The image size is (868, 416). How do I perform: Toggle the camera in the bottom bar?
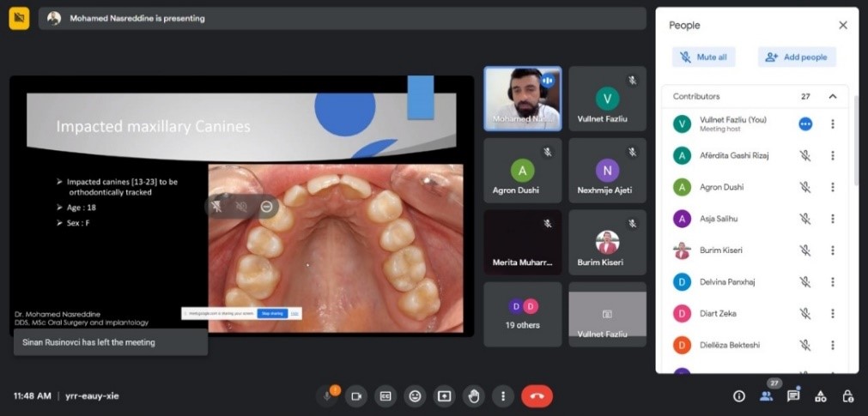[356, 396]
